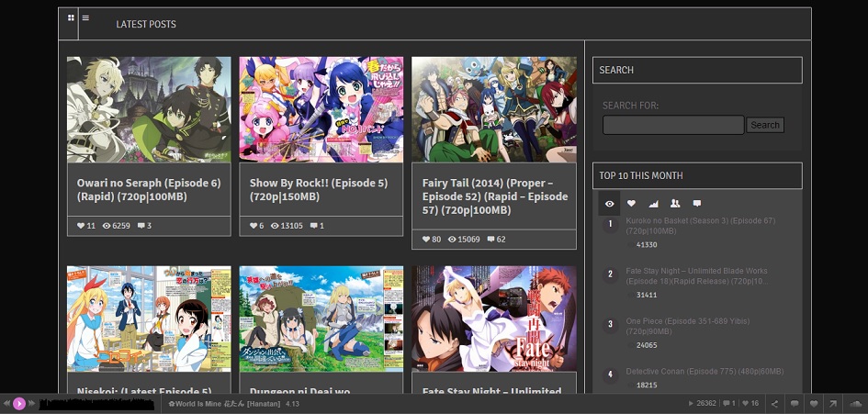
Task: Click views eye icon on Show By Rock!!
Action: tap(275, 226)
